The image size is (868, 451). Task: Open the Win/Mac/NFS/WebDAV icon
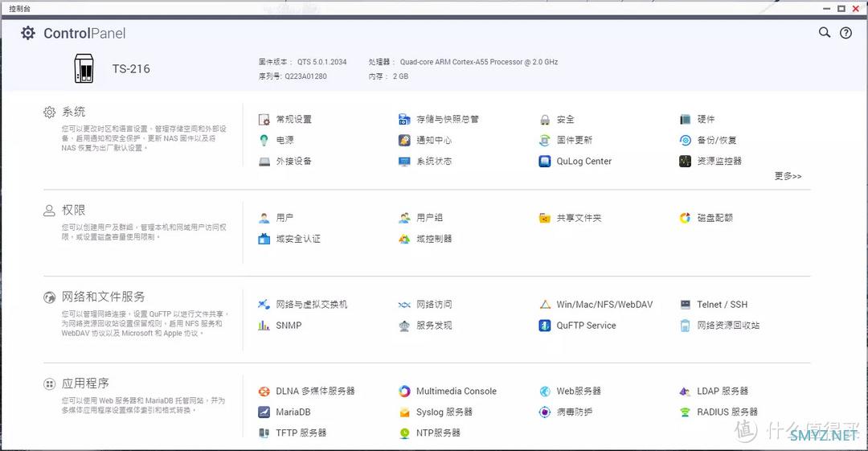[545, 304]
